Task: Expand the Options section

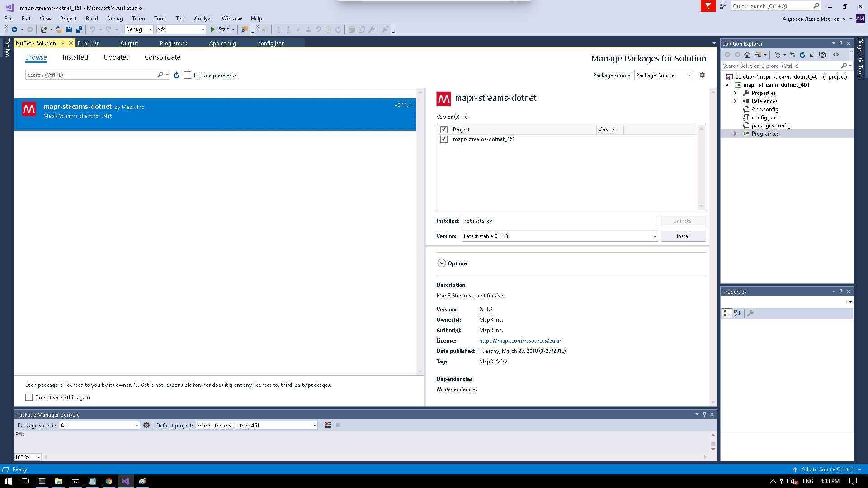Action: click(442, 263)
